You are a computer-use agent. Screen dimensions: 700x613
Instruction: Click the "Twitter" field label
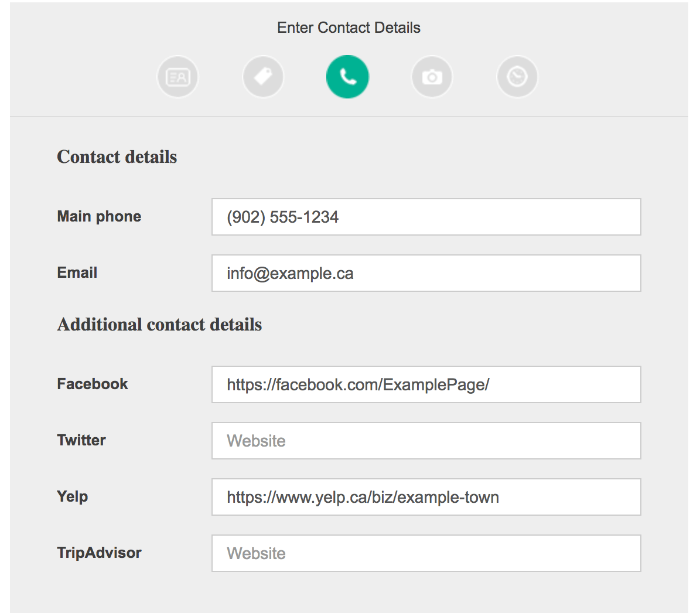[81, 440]
